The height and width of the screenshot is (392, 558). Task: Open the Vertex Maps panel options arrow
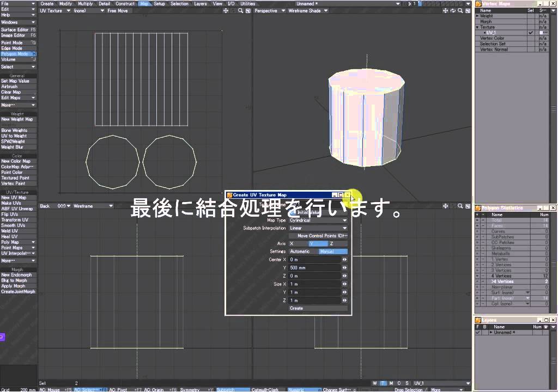click(553, 11)
